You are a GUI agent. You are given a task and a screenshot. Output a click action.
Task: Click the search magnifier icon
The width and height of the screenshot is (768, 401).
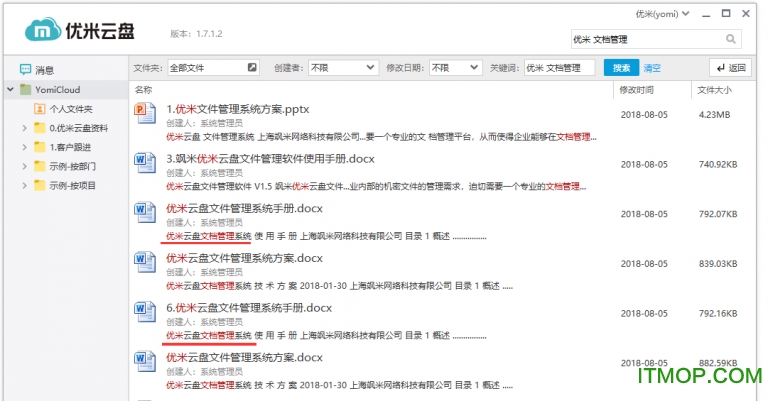pos(730,39)
